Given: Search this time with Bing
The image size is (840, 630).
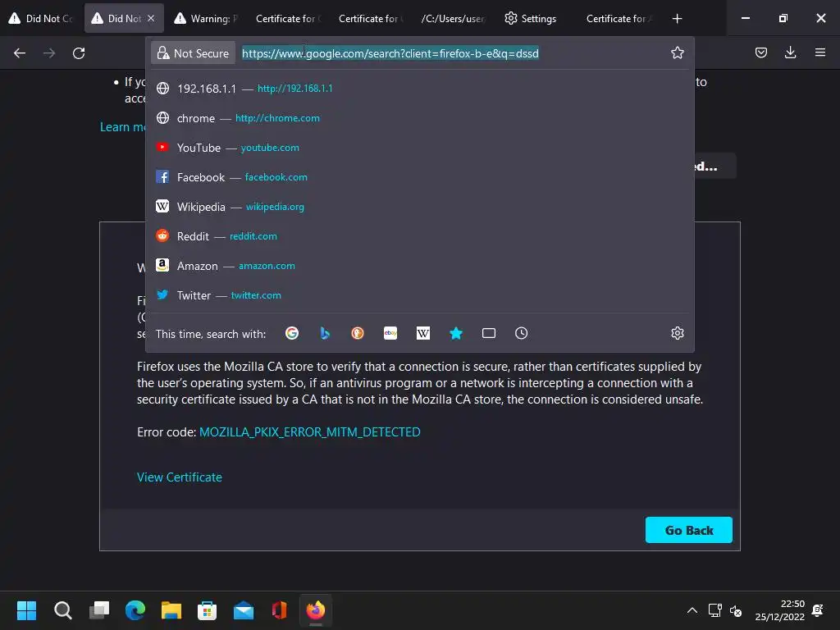Looking at the screenshot, I should [325, 333].
